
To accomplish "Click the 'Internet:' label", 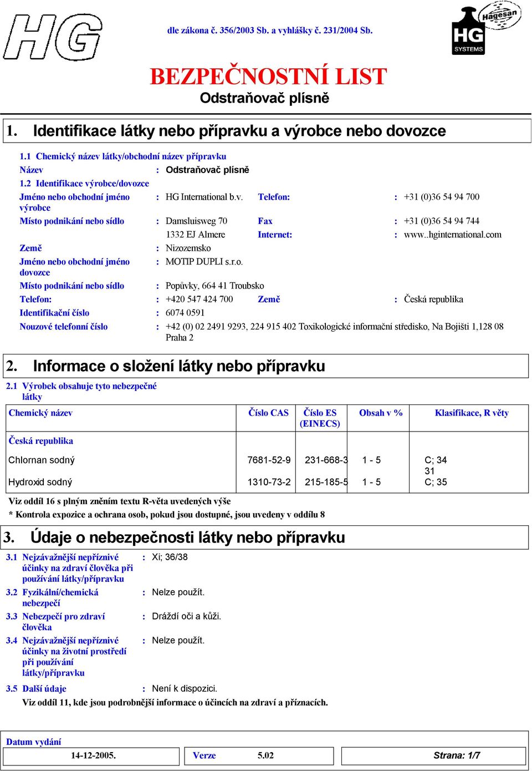I will 275,235.
